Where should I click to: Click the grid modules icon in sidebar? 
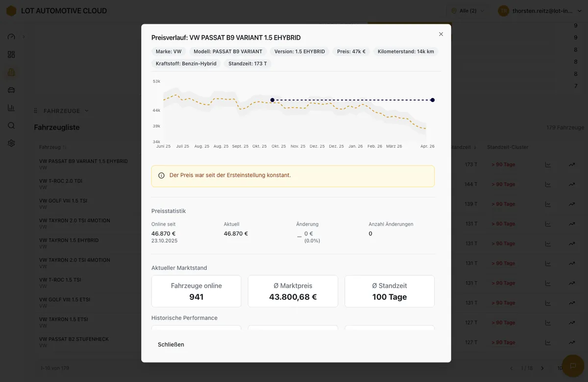(11, 54)
